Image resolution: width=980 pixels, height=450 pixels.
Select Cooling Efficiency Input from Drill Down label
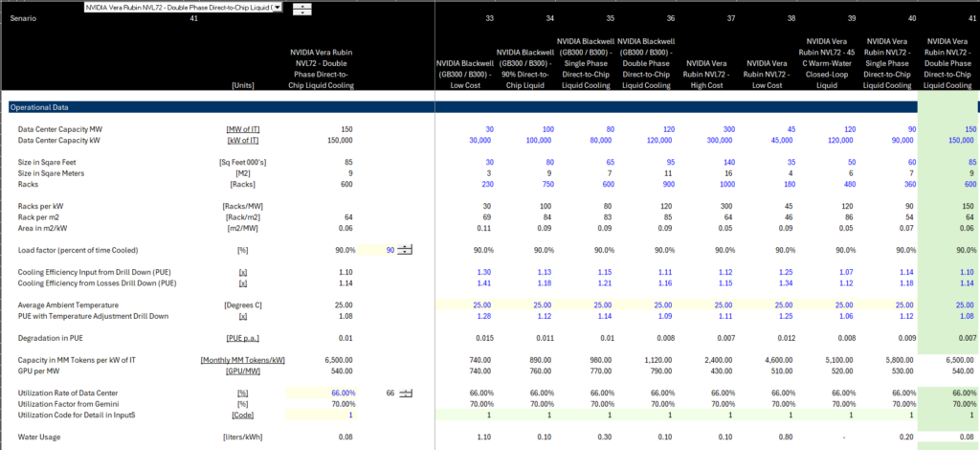point(95,273)
